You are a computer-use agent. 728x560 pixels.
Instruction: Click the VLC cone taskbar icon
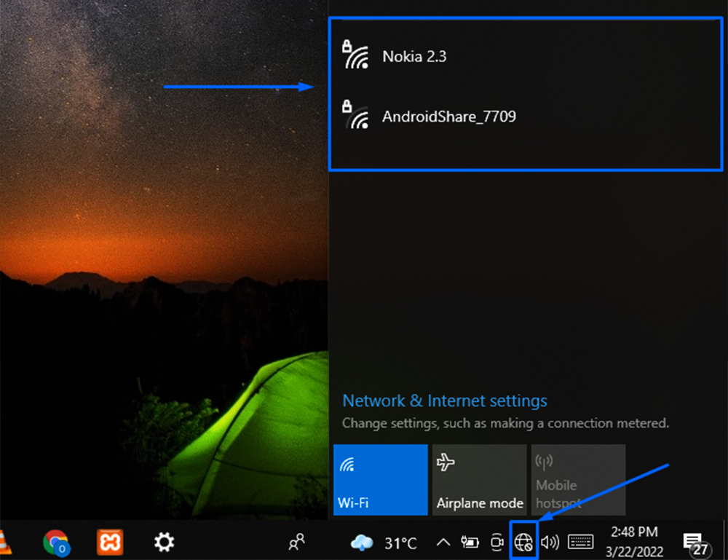click(7, 542)
